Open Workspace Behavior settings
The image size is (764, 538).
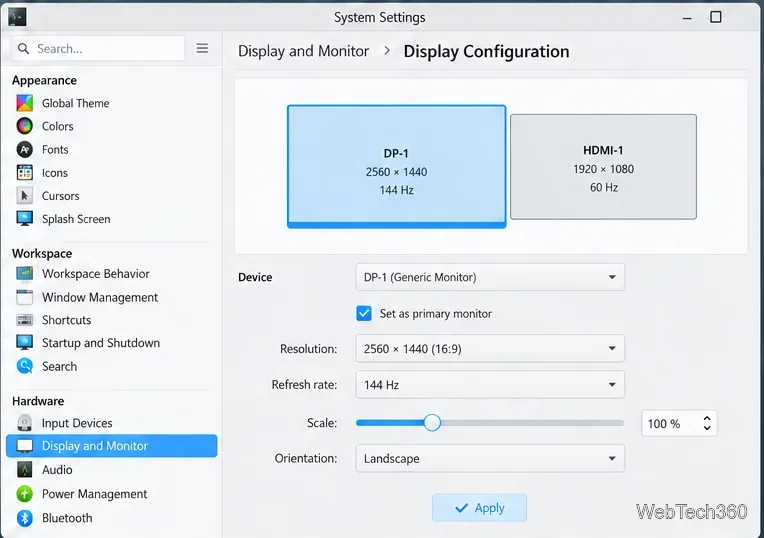coord(96,274)
